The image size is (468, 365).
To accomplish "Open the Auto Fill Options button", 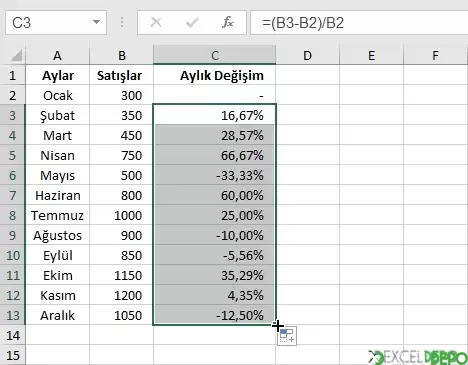I will tap(287, 336).
